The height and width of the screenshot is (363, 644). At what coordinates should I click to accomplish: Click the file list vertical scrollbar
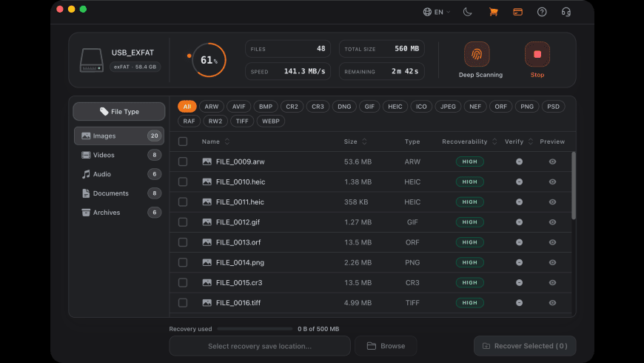pos(574,186)
